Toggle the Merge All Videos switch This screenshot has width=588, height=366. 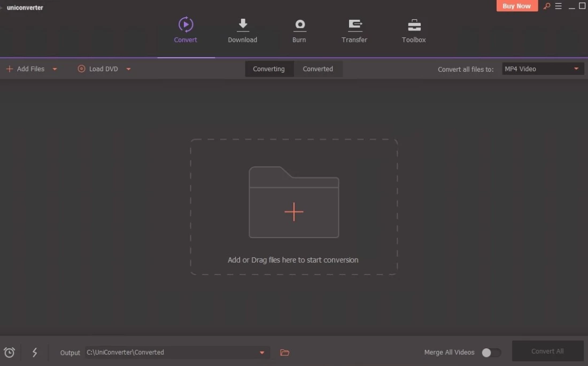pyautogui.click(x=491, y=353)
